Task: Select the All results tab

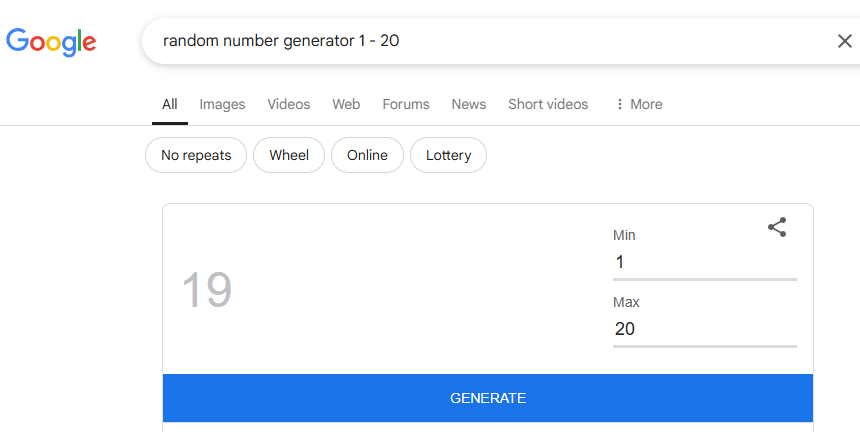Action: 169,104
